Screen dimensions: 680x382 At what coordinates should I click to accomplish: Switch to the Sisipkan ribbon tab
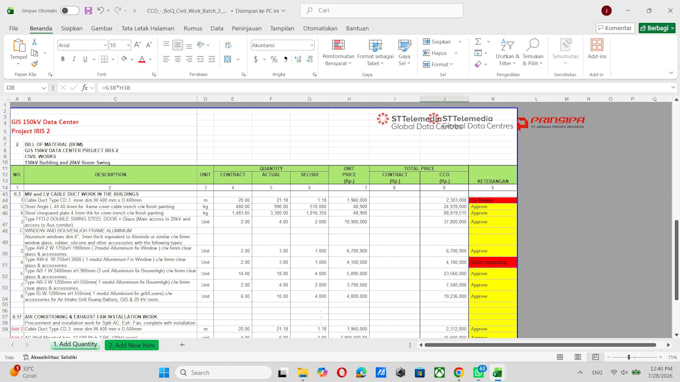[72, 28]
